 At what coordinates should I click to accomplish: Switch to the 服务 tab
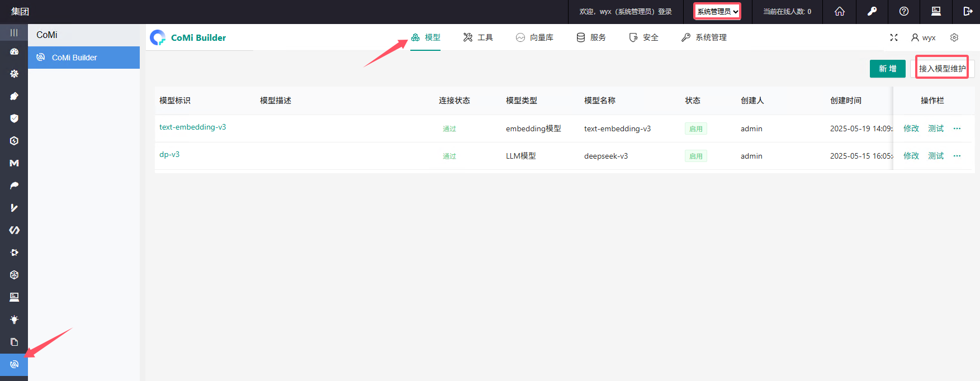591,37
